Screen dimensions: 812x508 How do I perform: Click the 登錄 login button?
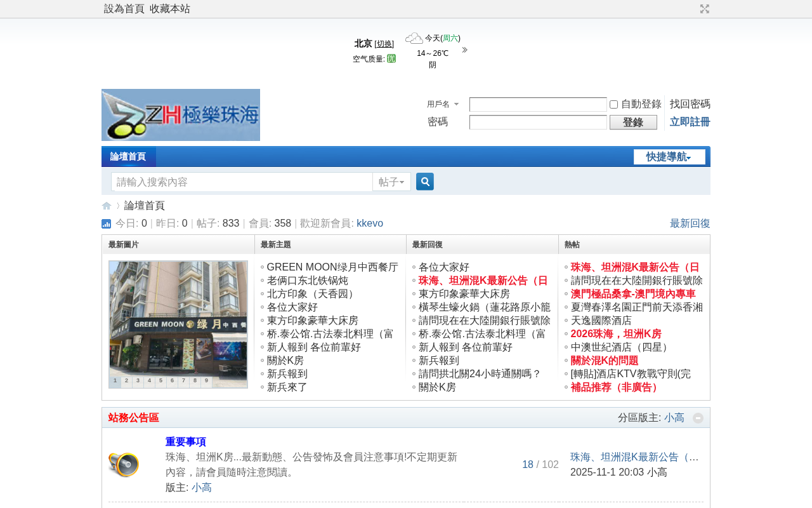(633, 123)
